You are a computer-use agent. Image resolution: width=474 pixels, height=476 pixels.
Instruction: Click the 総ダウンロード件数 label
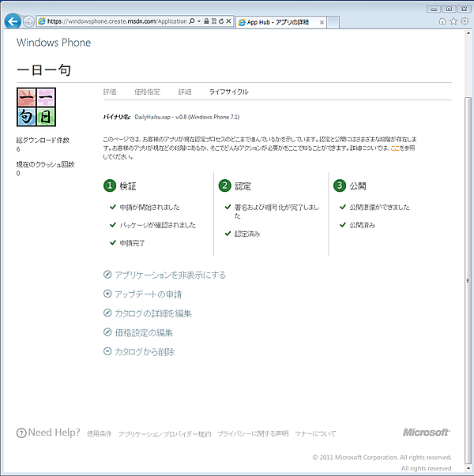(x=43, y=141)
